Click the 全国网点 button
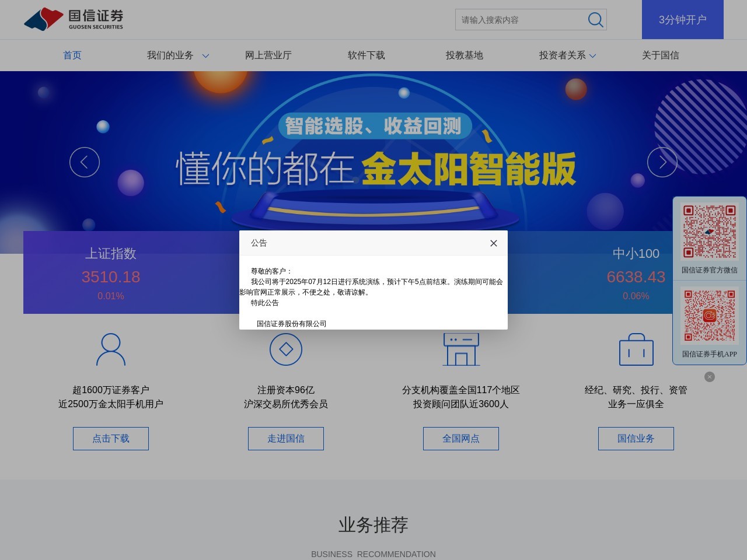This screenshot has height=560, width=747. (x=461, y=439)
